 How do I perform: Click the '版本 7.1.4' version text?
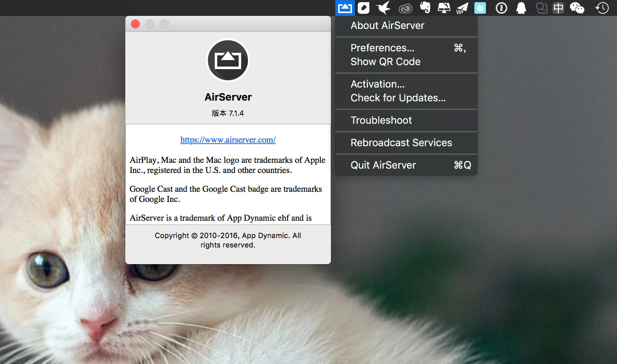(x=228, y=113)
